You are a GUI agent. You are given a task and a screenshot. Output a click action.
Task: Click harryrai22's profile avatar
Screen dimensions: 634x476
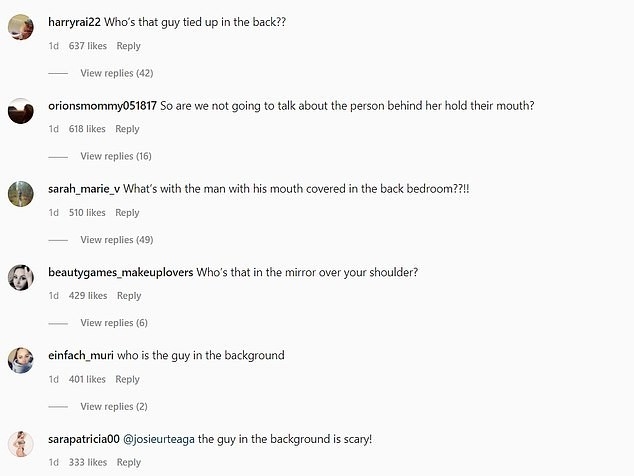coord(21,28)
